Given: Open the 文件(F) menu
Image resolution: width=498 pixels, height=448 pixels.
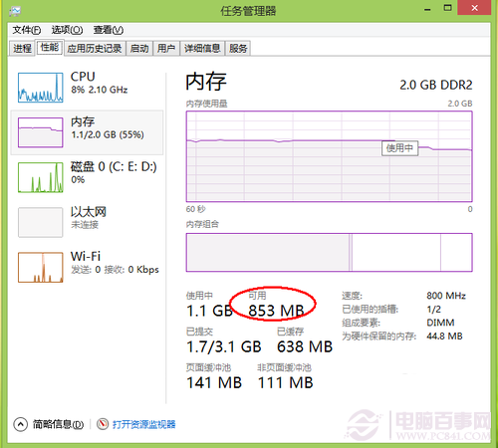Looking at the screenshot, I should [x=27, y=30].
